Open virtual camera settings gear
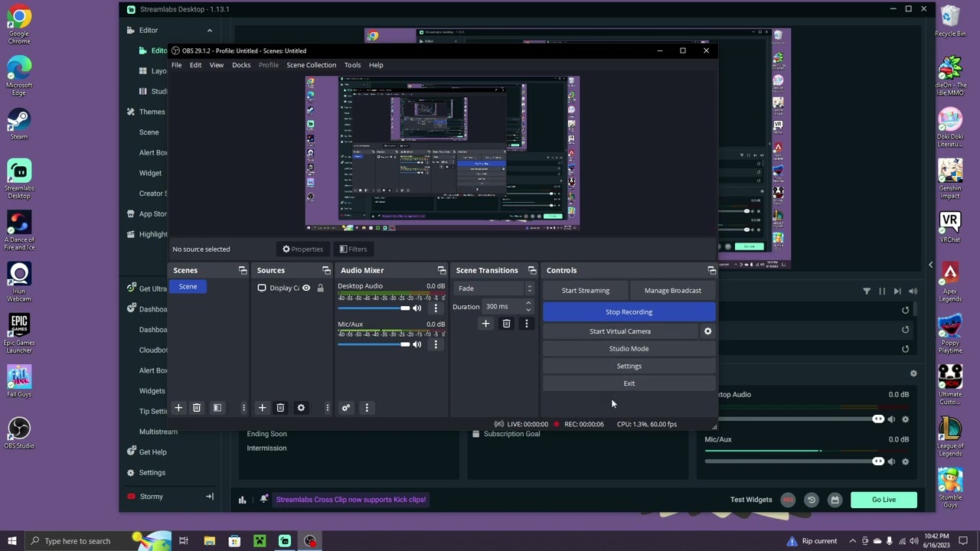 coord(707,331)
